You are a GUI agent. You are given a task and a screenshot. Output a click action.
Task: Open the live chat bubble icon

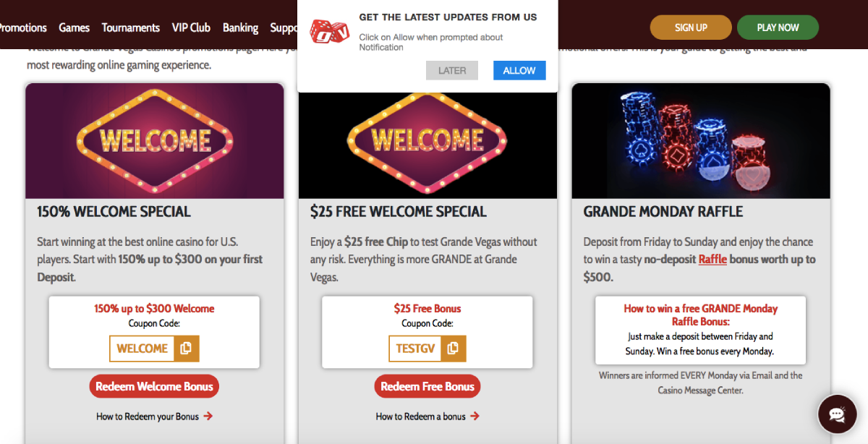pyautogui.click(x=837, y=414)
